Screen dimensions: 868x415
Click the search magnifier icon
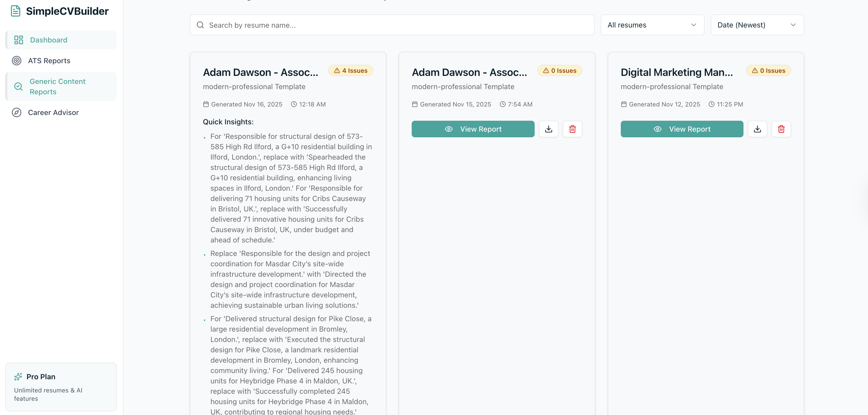click(200, 25)
